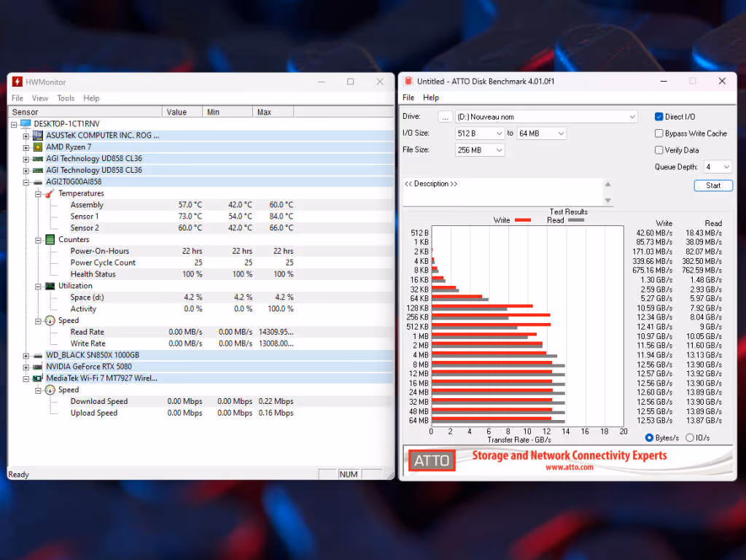This screenshot has height=560, width=746.
Task: Open HWMonitor View menu
Action: pos(40,98)
